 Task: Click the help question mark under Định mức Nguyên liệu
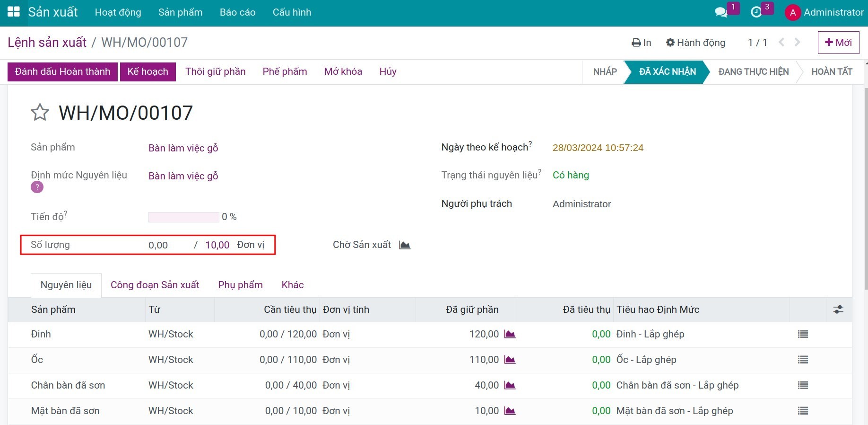pos(37,187)
